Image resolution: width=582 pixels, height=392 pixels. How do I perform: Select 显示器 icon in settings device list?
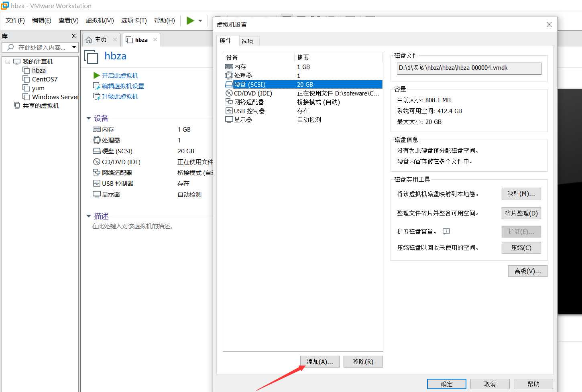(229, 120)
